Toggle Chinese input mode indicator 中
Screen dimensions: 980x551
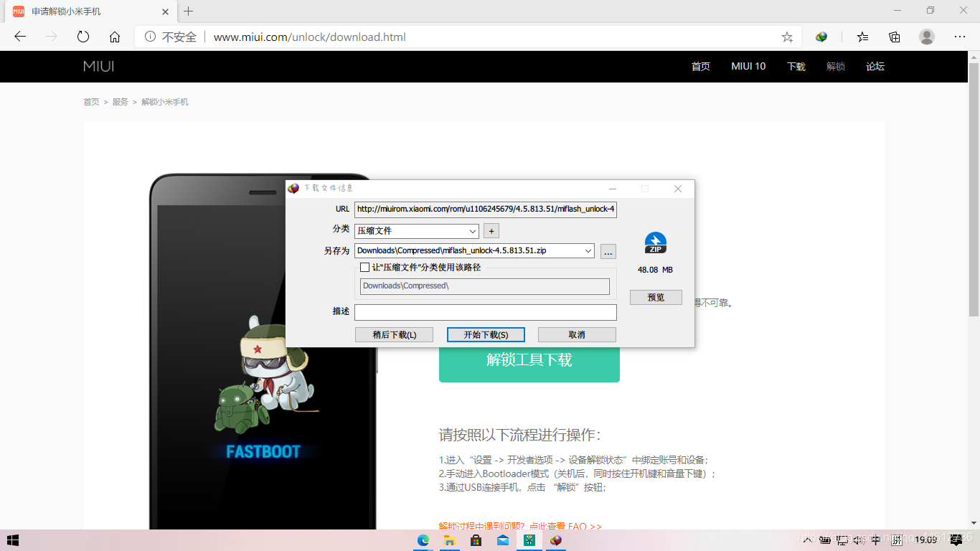[x=875, y=540]
